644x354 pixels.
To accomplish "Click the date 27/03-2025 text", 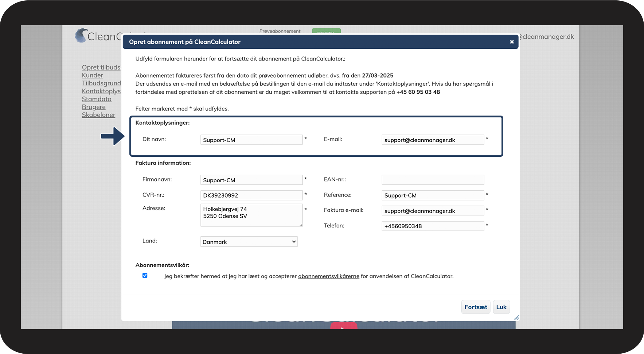I will click(x=378, y=75).
